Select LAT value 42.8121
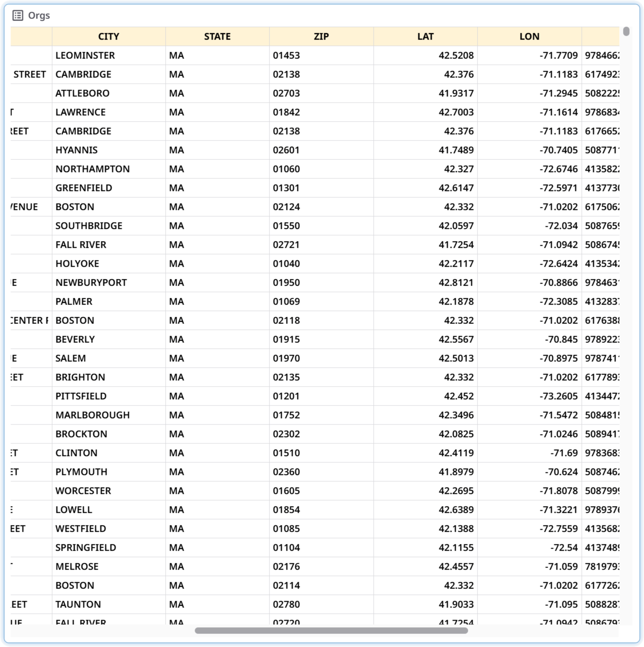This screenshot has width=644, height=647. (425, 283)
